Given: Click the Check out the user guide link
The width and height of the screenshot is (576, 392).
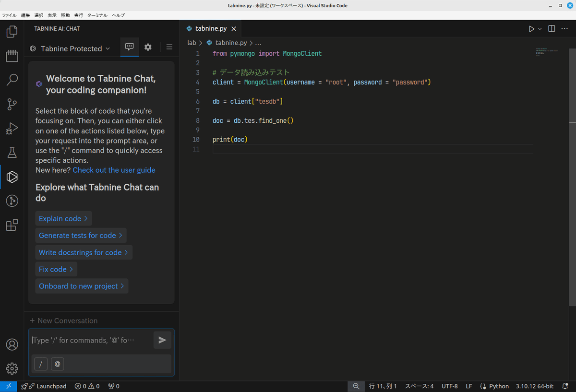Looking at the screenshot, I should tap(114, 170).
